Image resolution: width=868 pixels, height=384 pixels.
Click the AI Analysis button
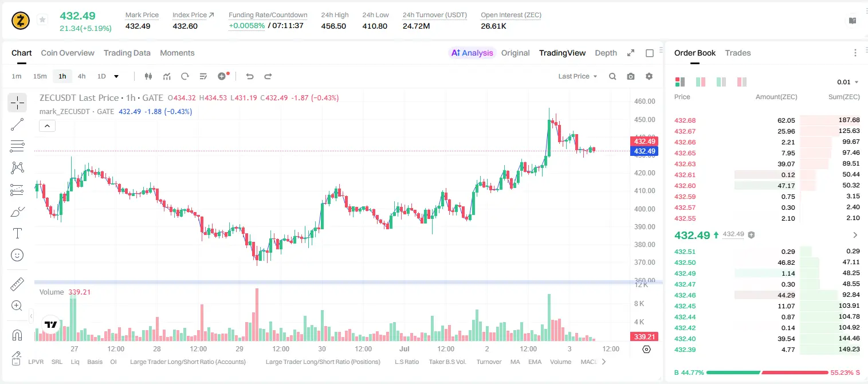(x=472, y=53)
